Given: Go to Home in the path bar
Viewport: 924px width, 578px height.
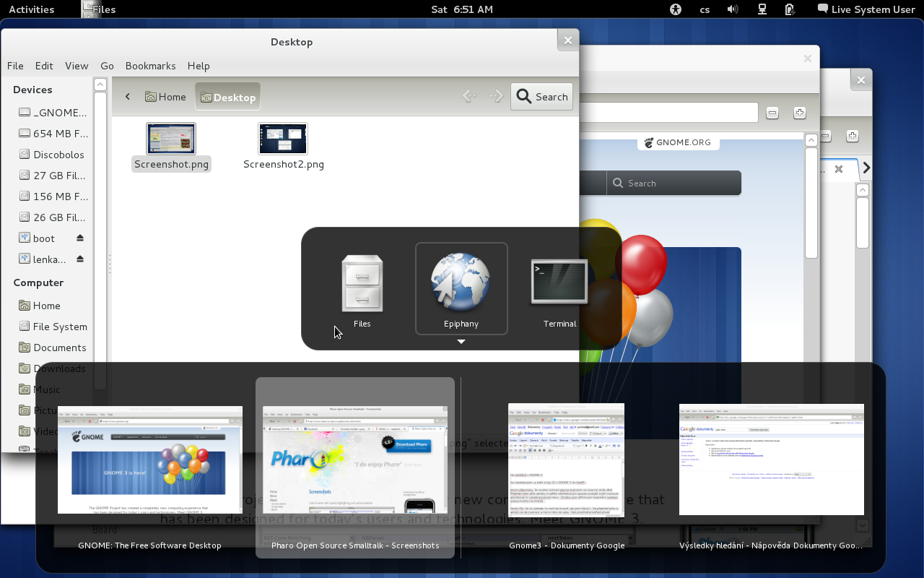Looking at the screenshot, I should point(165,97).
